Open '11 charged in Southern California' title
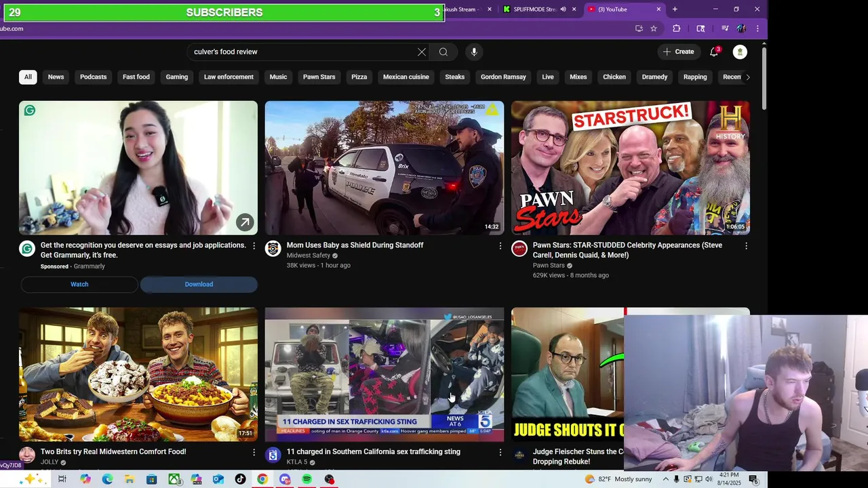868x488 pixels. [x=373, y=451]
